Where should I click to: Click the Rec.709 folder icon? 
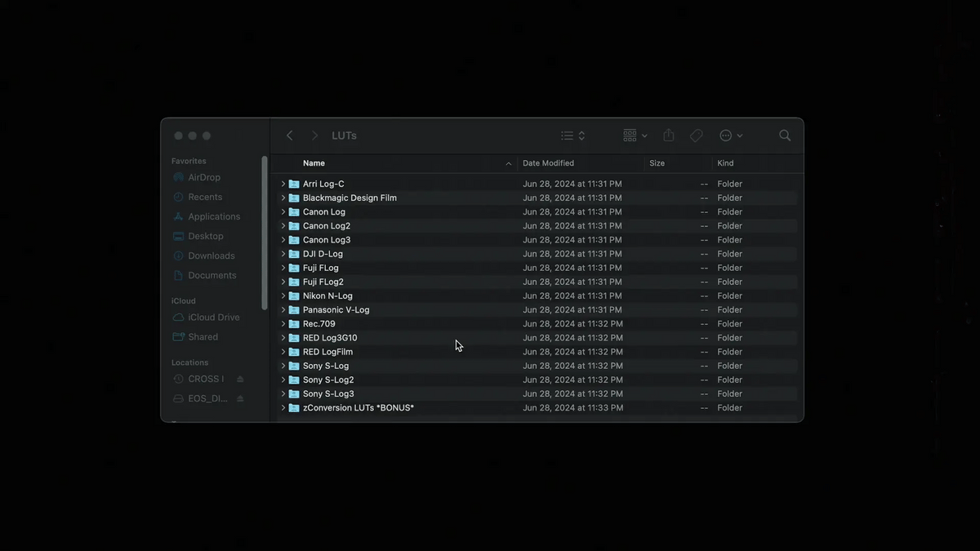(x=294, y=324)
